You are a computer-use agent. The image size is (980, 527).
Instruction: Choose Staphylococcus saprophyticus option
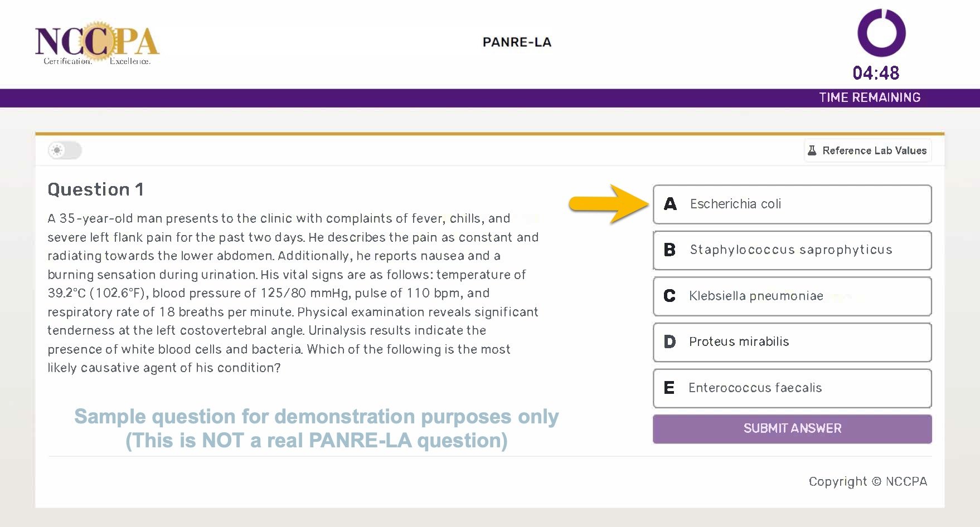tap(792, 250)
